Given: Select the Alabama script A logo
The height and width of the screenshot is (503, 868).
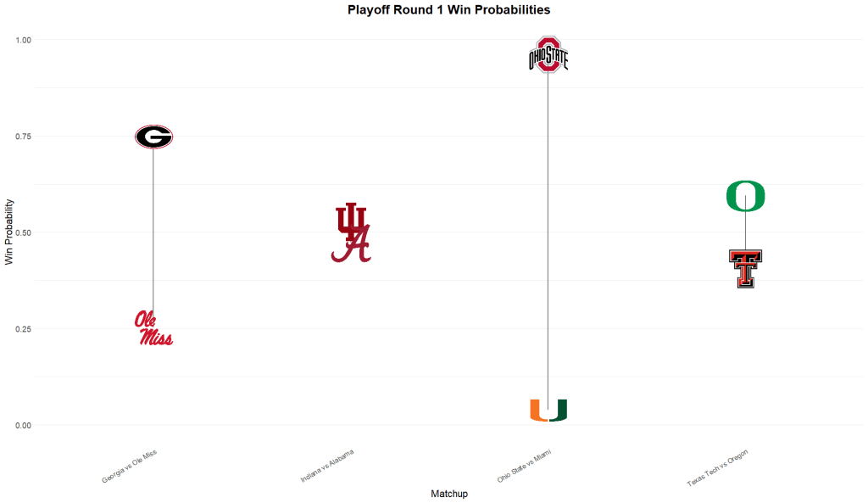Looking at the screenshot, I should tap(353, 248).
